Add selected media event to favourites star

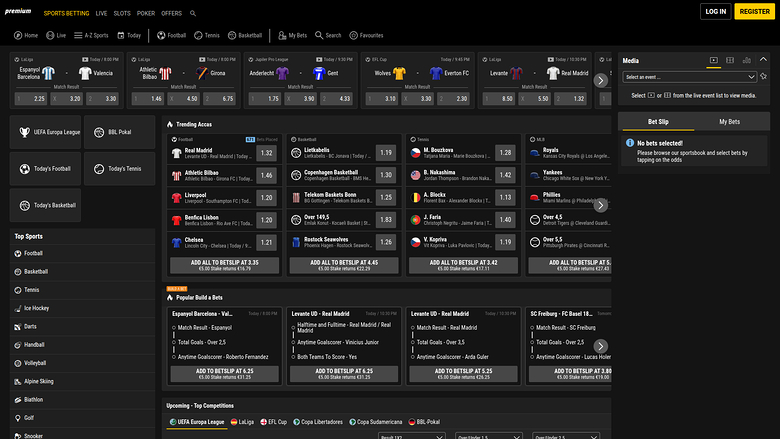point(764,77)
